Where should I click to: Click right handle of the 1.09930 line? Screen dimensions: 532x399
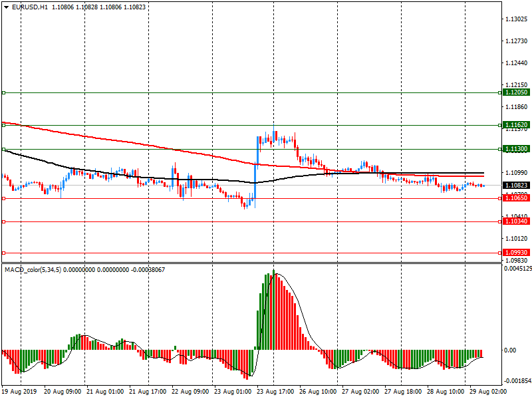tap(500, 253)
